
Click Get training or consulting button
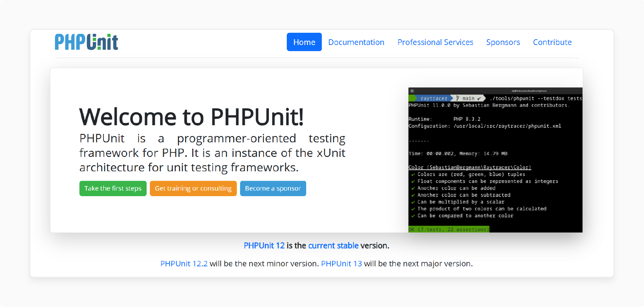[x=193, y=189]
